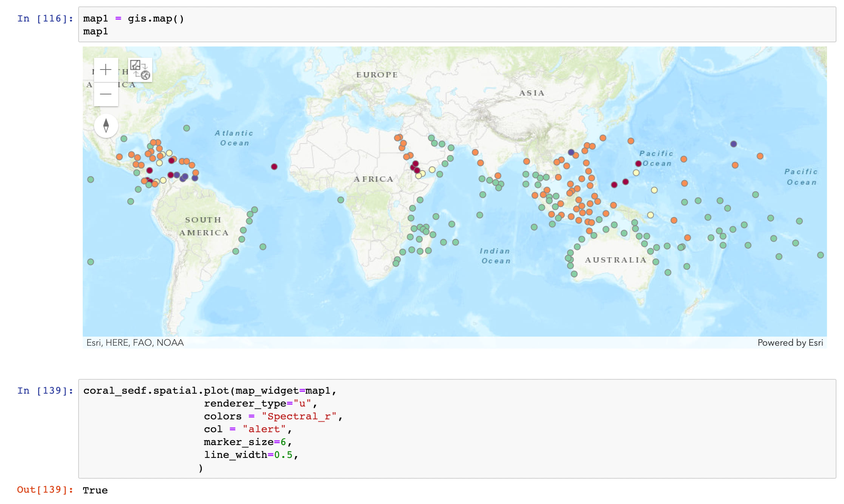Viewport: 844px width, 504px height.
Task: Click the map zoom in plus button
Action: pos(106,70)
